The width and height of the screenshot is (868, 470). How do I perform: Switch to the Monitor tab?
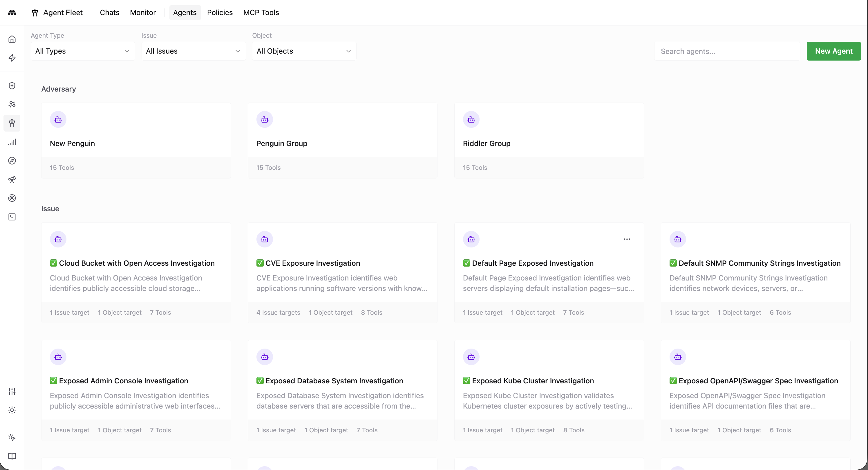tap(142, 12)
